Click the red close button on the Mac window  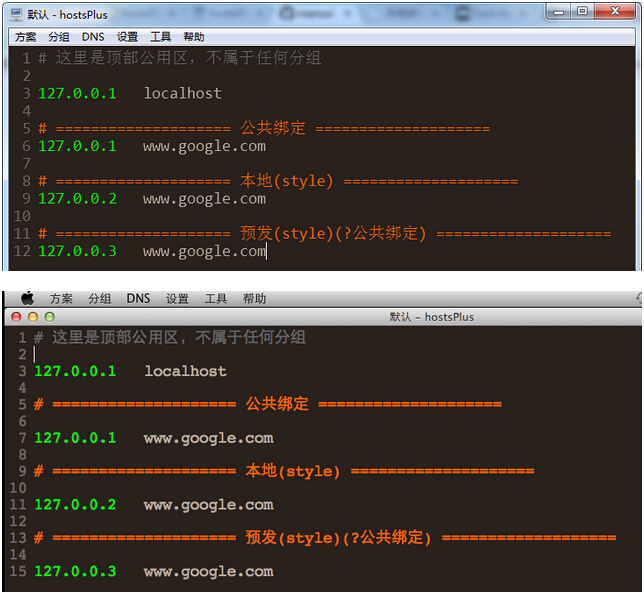pyautogui.click(x=15, y=316)
